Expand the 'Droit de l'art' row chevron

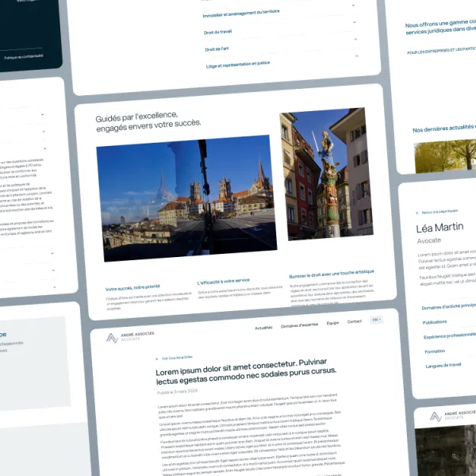click(355, 39)
